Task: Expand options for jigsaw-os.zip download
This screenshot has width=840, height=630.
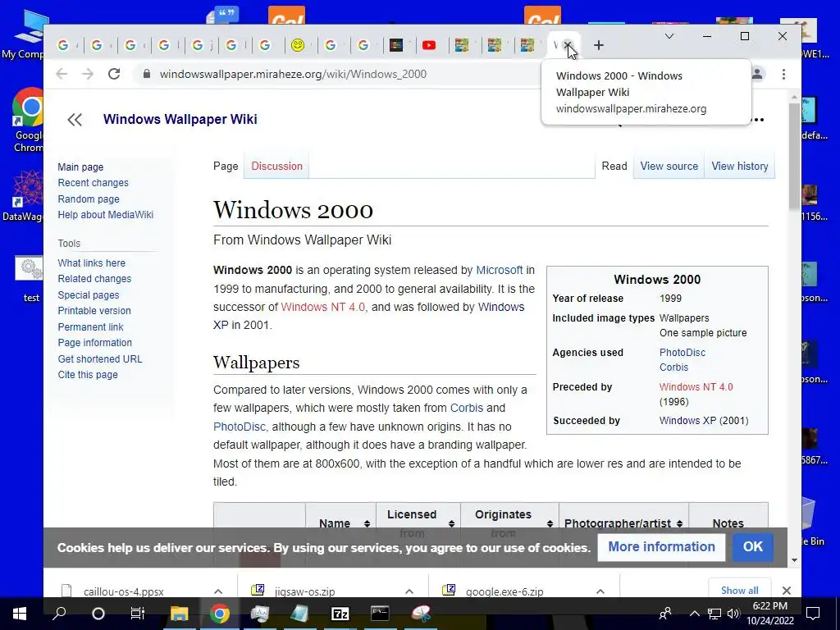Action: [409, 591]
